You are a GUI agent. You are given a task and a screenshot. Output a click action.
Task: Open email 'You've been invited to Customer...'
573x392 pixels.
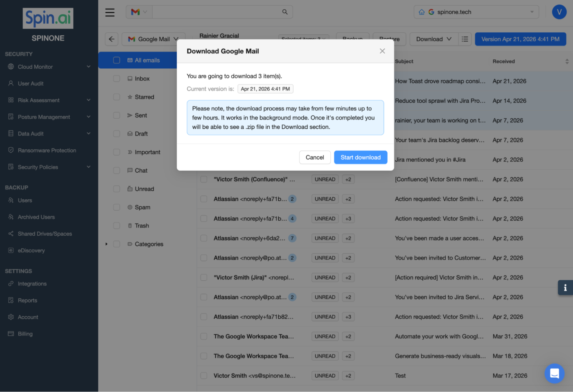440,258
